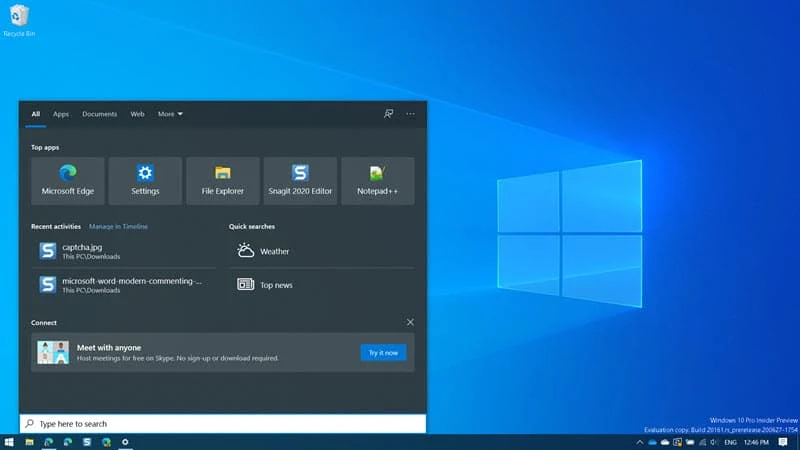
Task: Show hidden system tray icons
Action: click(x=640, y=442)
